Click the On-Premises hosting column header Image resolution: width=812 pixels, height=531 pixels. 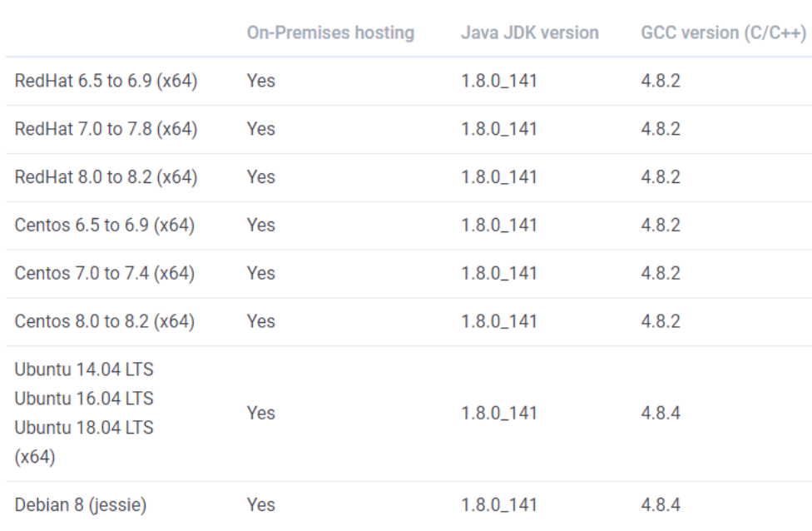[329, 33]
